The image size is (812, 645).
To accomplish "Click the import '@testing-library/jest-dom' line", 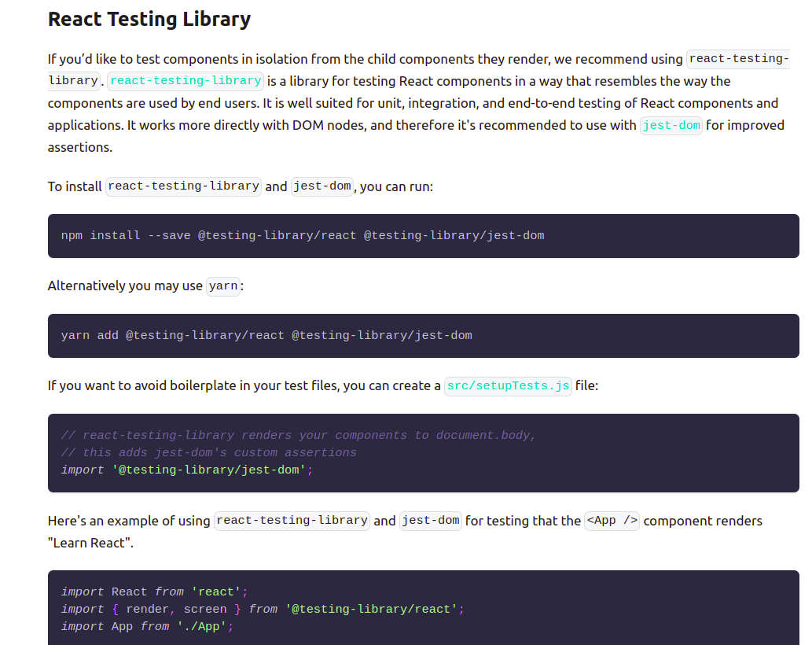I will 187,470.
